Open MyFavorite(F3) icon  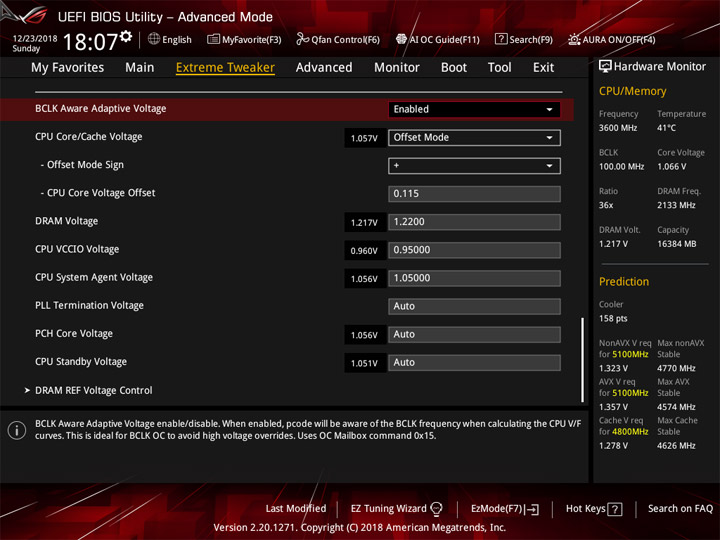coord(213,39)
